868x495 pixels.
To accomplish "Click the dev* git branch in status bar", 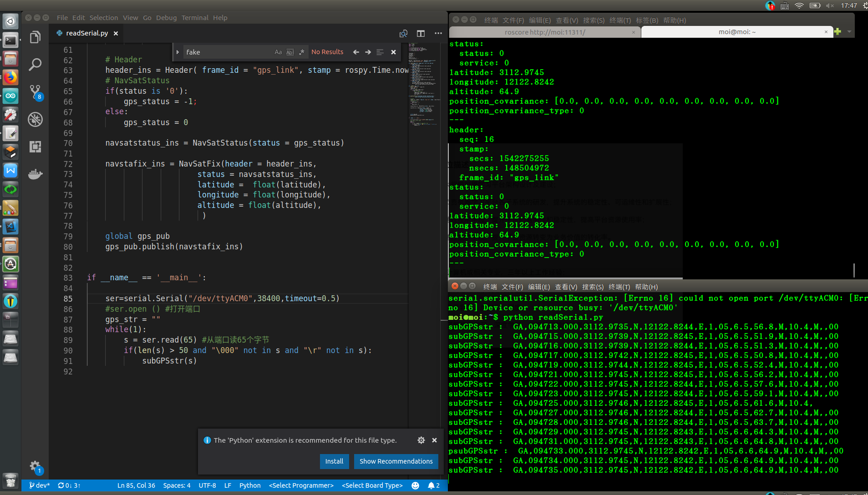I will click(x=39, y=485).
